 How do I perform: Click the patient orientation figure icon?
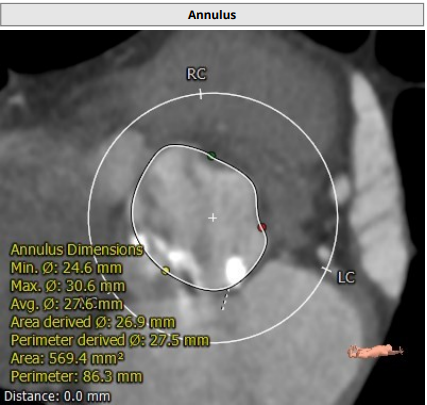point(376,351)
